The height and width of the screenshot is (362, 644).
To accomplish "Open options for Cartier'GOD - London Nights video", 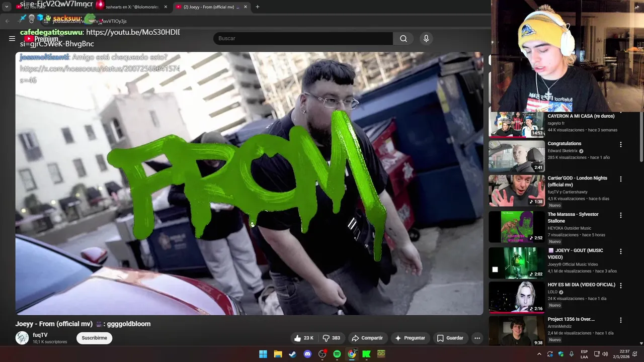I will tap(620, 179).
